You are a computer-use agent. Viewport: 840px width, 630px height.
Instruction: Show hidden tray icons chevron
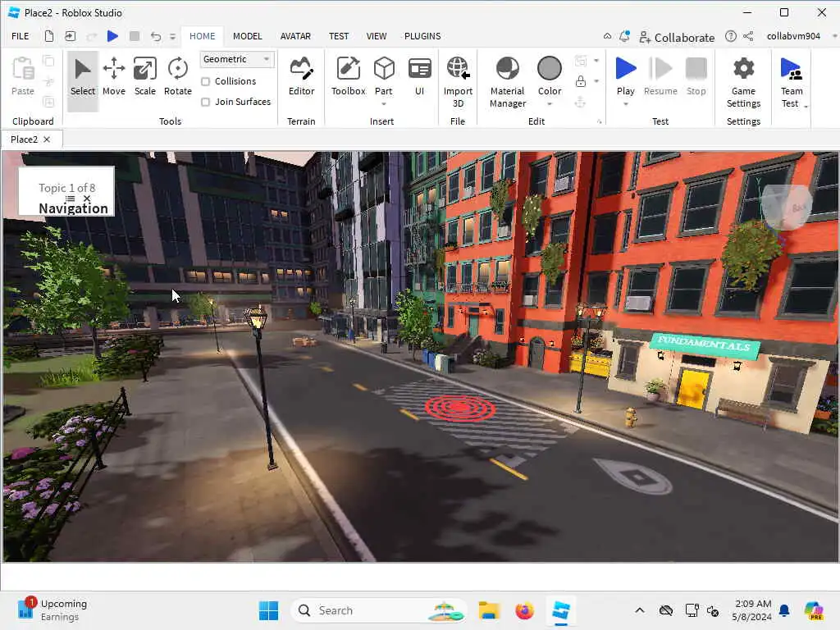click(x=640, y=610)
